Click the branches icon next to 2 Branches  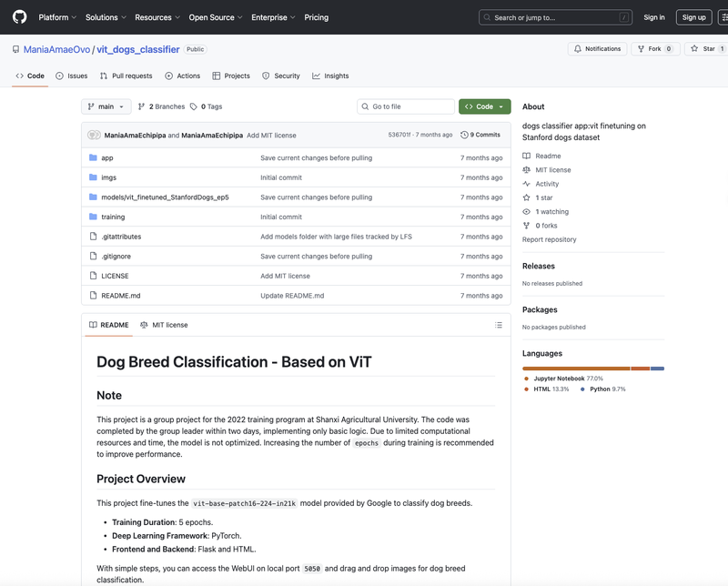[141, 106]
